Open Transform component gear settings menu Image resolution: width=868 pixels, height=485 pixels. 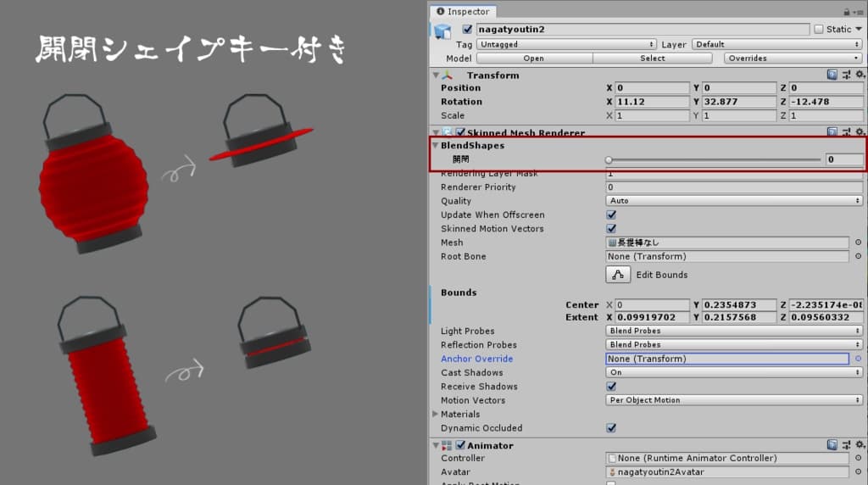860,75
